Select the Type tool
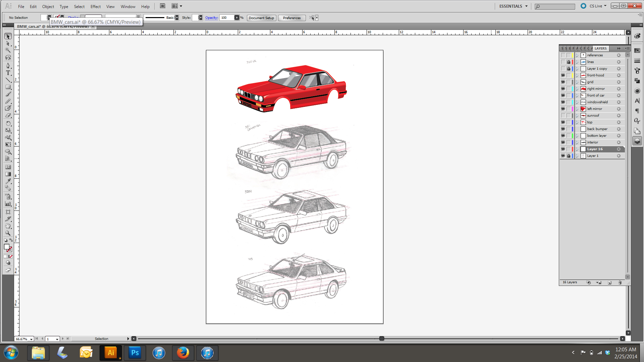Screen dimensions: 644x362 [8, 73]
